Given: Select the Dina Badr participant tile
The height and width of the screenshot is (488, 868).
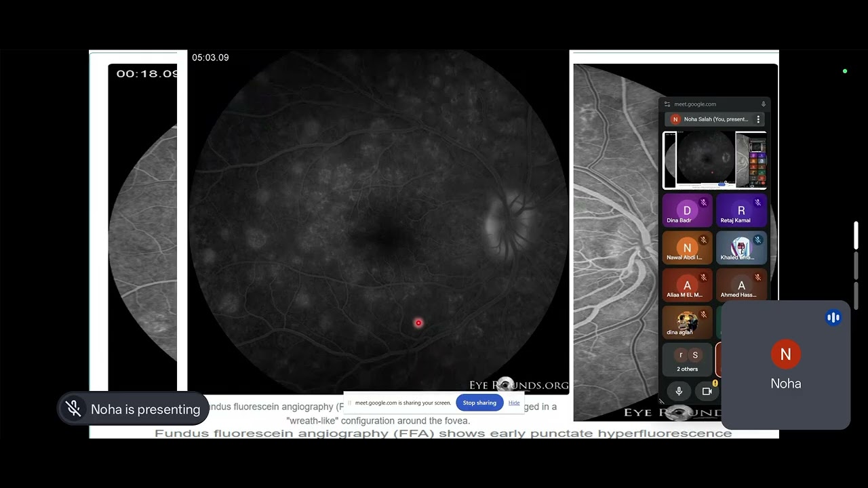Looking at the screenshot, I should pos(687,210).
